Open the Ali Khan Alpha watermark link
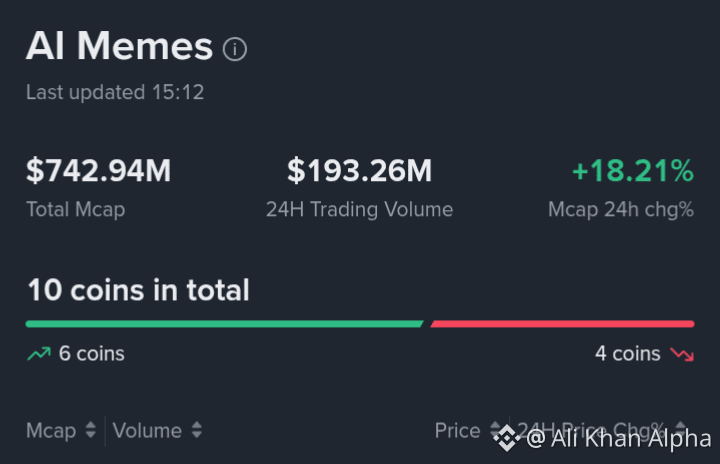720x464 pixels. point(619,438)
